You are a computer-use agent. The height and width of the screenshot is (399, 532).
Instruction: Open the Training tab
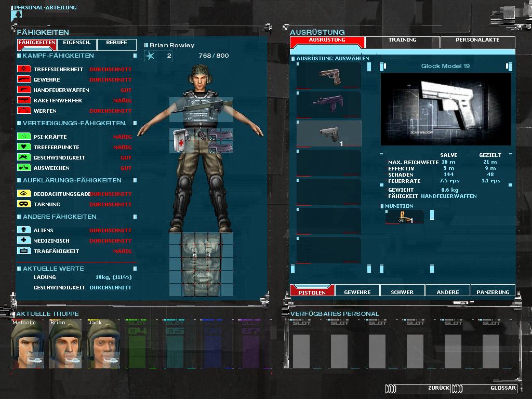(402, 40)
